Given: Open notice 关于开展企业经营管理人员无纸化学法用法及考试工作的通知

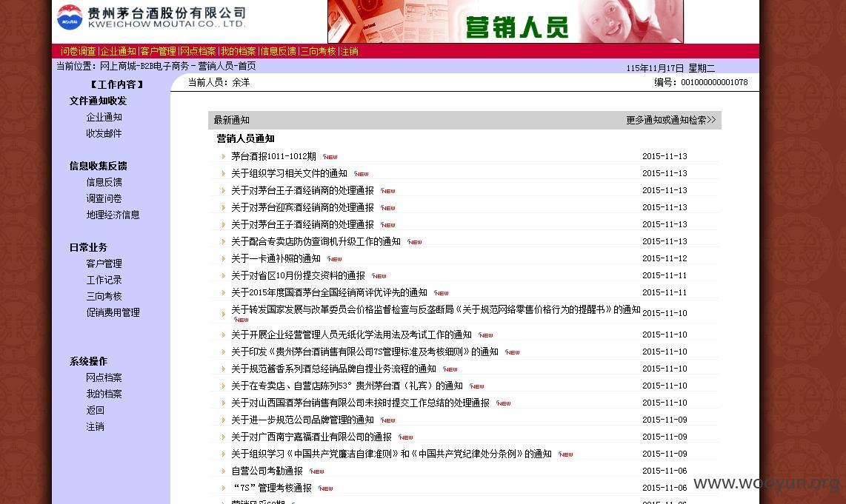Looking at the screenshot, I should 352,335.
